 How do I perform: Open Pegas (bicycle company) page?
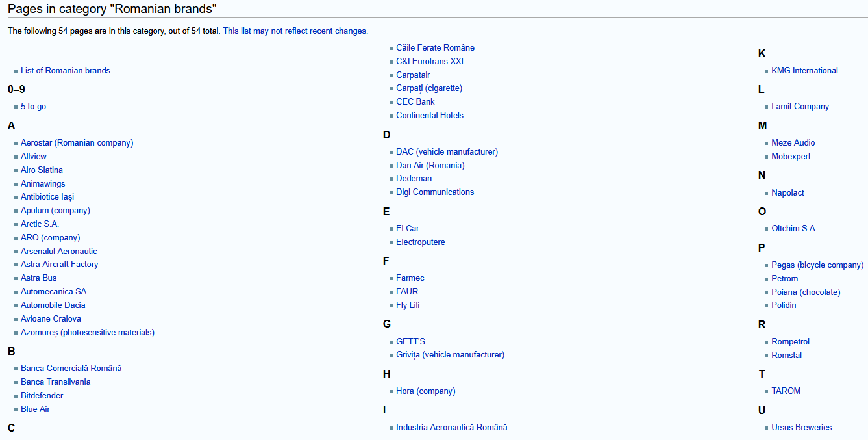817,265
